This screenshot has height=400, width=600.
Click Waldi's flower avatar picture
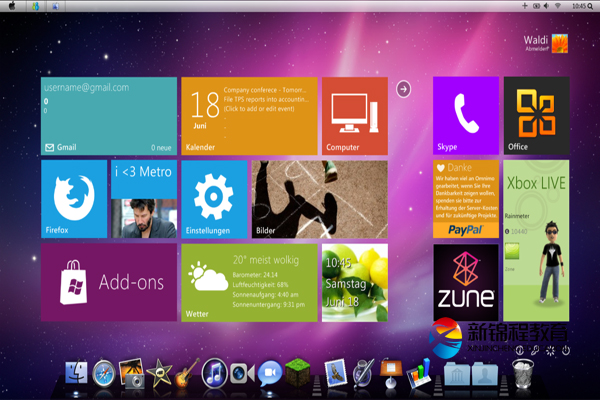click(560, 43)
